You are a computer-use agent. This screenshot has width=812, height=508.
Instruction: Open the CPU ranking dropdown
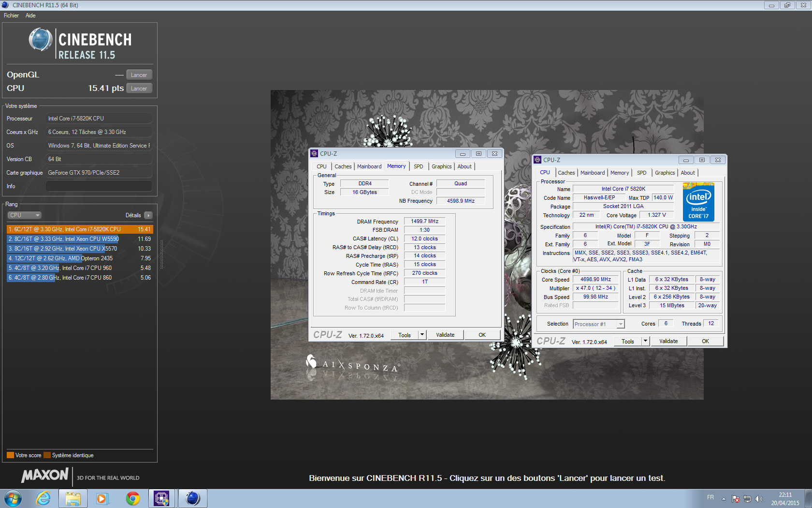point(24,215)
